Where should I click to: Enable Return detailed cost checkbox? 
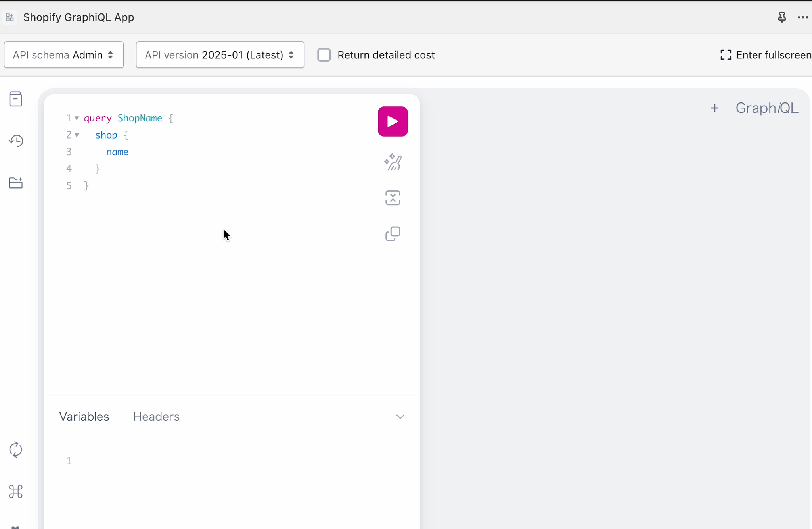(x=324, y=55)
